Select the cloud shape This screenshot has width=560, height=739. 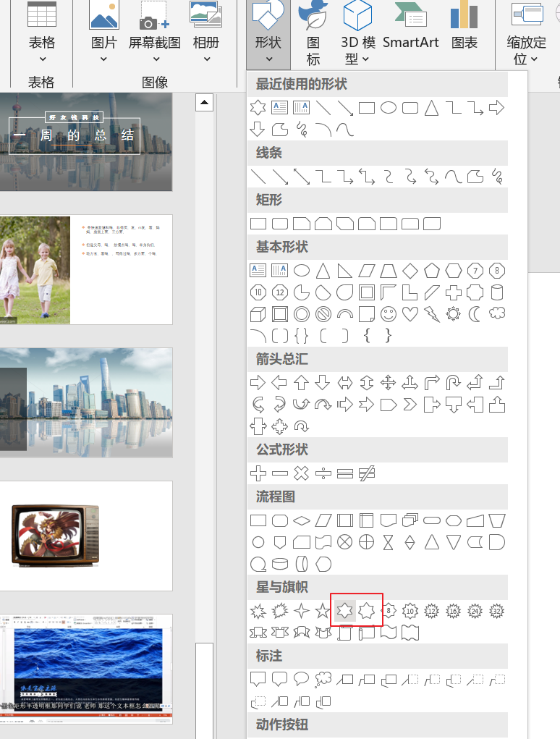click(497, 314)
